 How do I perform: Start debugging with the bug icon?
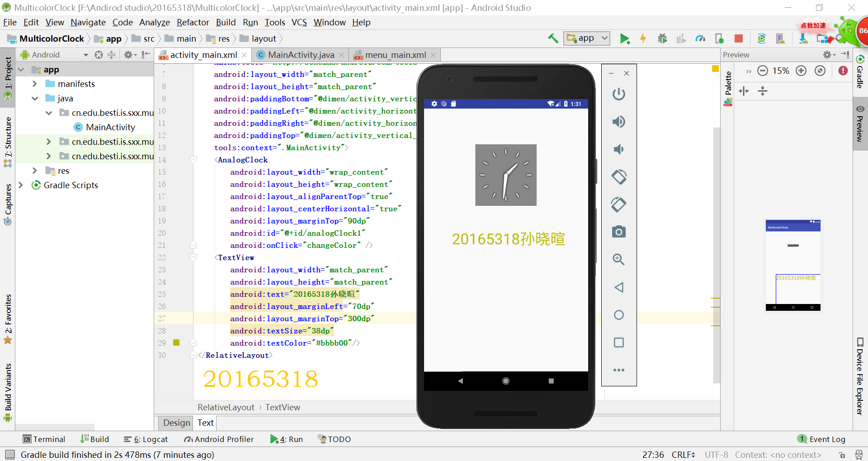coord(662,39)
